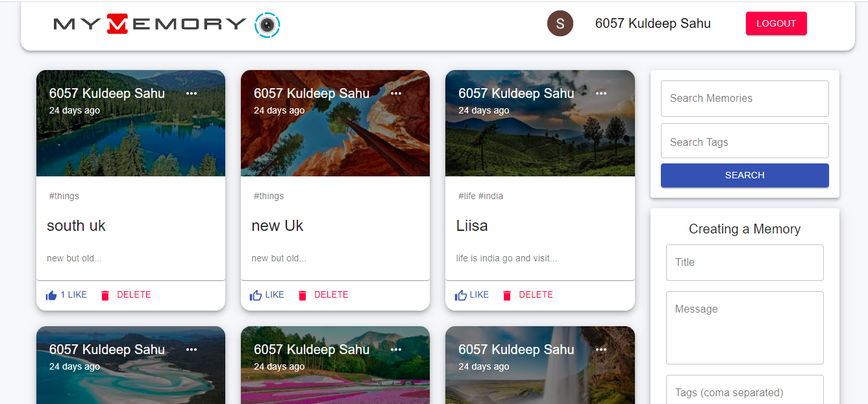The height and width of the screenshot is (404, 868).
Task: Click the user avatar with letter S
Action: tap(560, 23)
